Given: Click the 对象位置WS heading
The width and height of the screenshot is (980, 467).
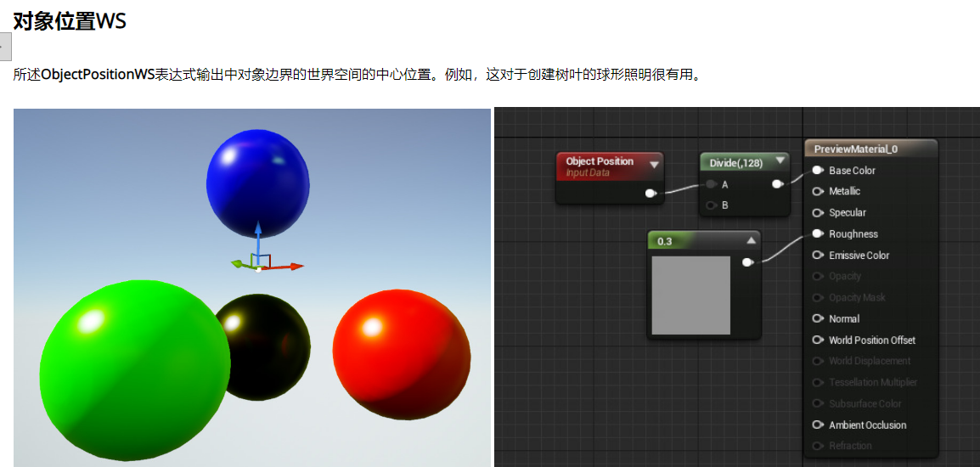Looking at the screenshot, I should click(70, 22).
